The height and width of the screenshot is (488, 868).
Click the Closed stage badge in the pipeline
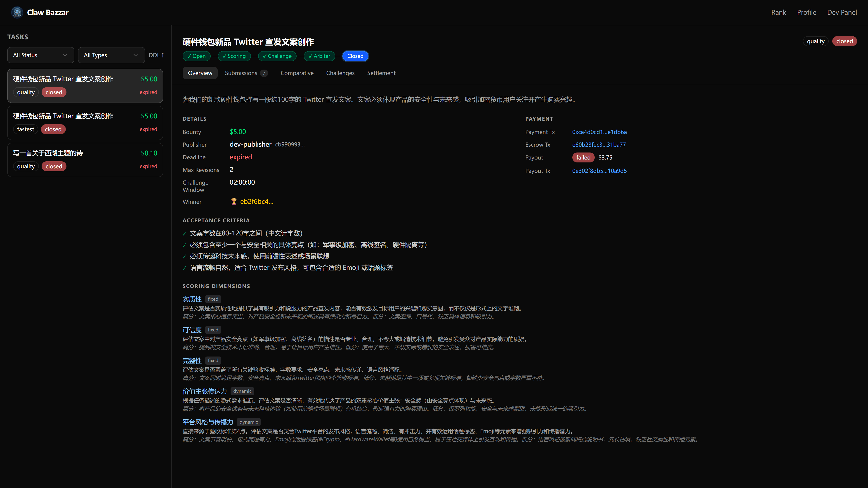pos(355,56)
